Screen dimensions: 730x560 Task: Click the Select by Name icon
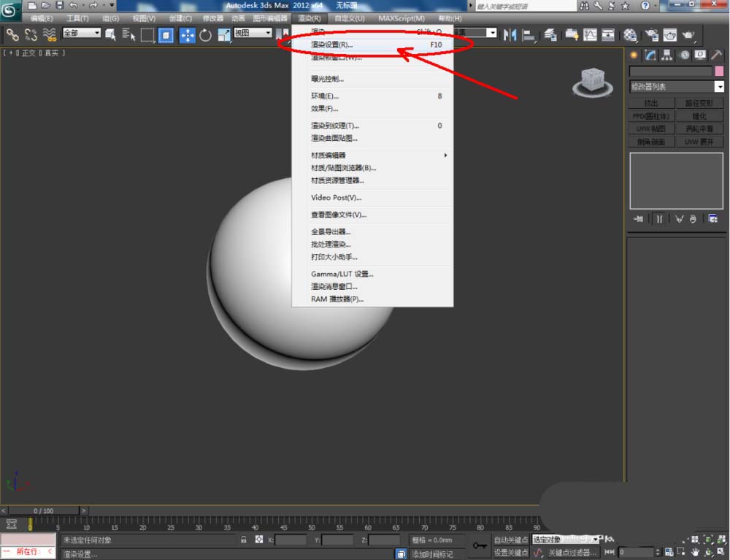coord(128,34)
